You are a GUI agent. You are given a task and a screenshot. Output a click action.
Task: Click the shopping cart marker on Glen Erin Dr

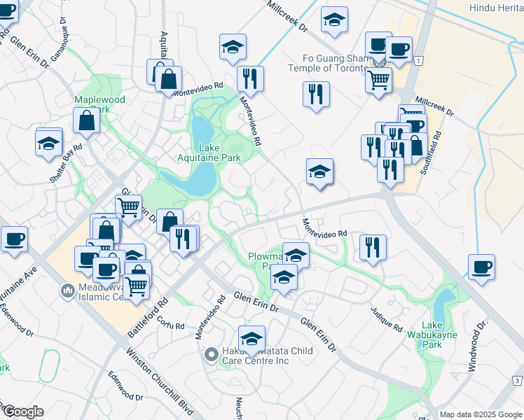coord(129,209)
